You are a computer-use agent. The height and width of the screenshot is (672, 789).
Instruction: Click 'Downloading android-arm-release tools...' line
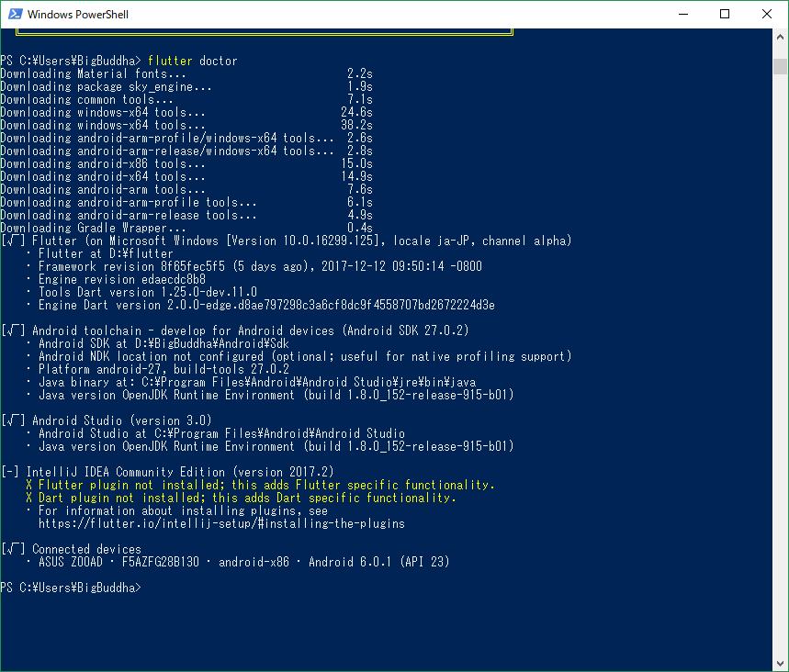click(186, 216)
